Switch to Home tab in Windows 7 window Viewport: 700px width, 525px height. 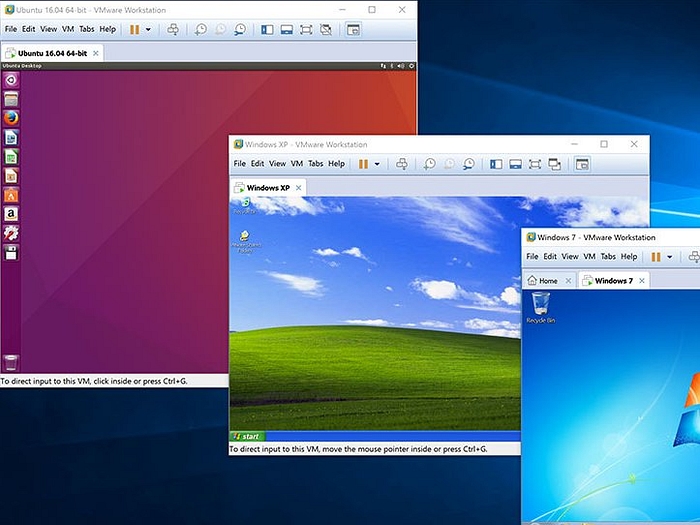tap(543, 281)
